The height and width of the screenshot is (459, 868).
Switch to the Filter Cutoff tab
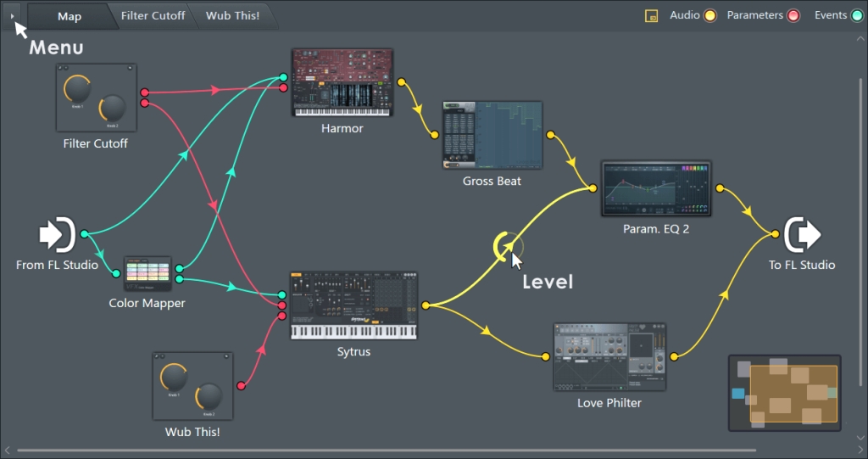point(153,15)
